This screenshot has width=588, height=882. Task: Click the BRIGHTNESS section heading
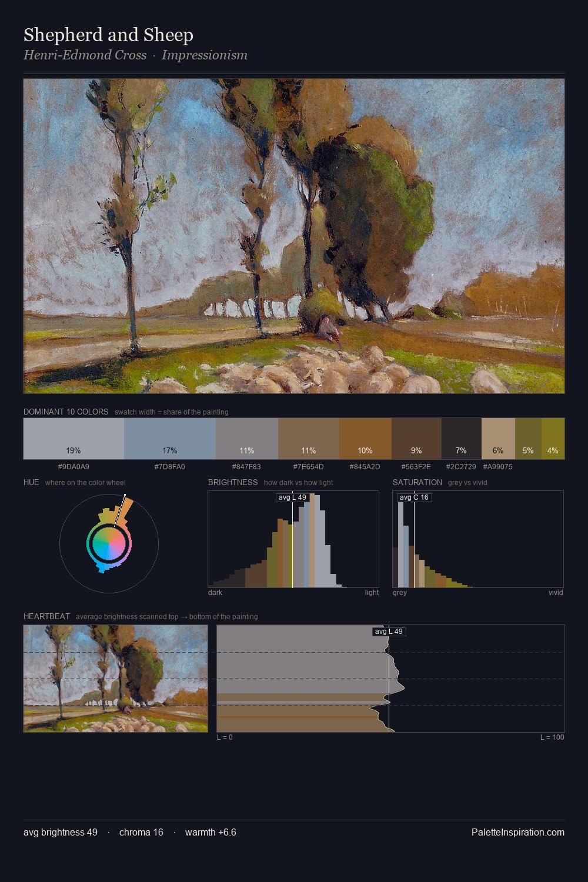[x=233, y=482]
